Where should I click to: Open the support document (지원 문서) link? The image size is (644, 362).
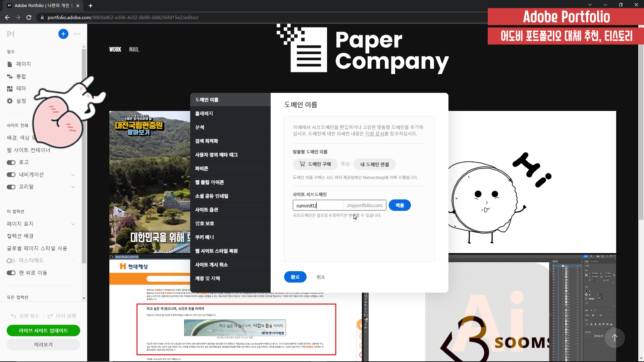374,134
